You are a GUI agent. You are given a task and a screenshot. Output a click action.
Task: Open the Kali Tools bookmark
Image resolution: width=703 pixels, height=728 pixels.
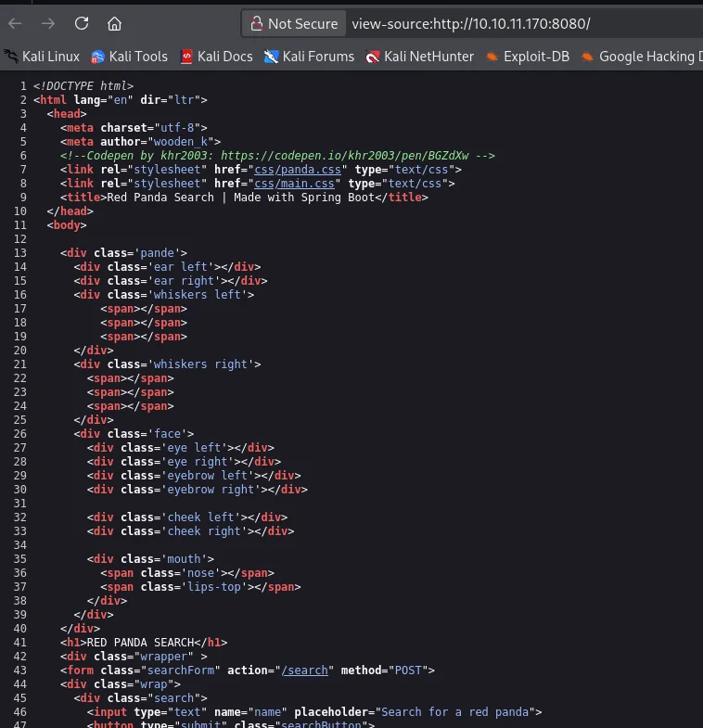[129, 57]
